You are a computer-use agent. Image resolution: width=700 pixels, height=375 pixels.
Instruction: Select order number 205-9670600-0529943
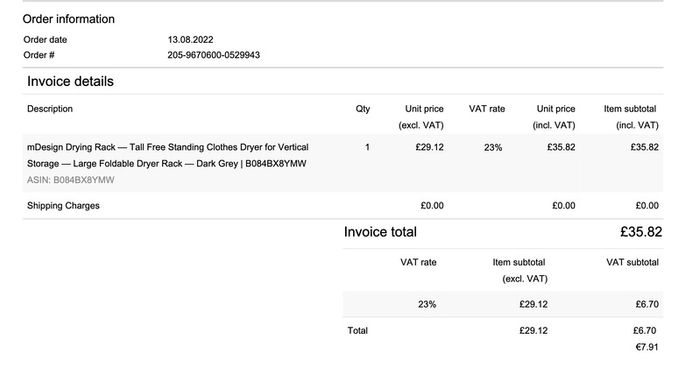[213, 55]
